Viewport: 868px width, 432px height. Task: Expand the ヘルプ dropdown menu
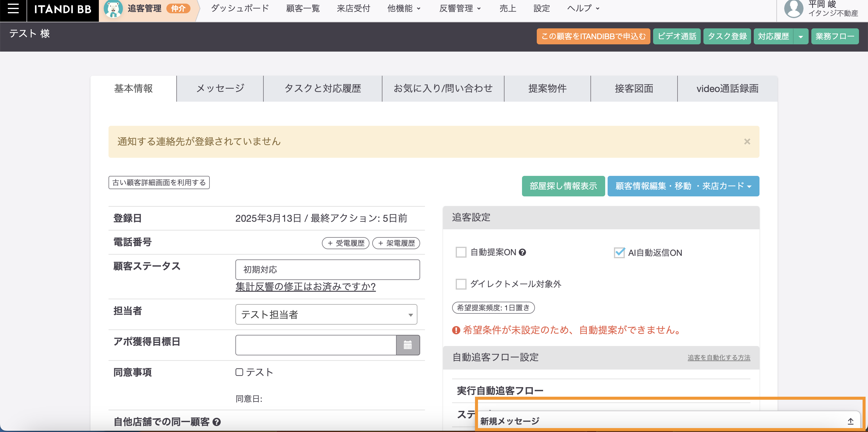[583, 8]
